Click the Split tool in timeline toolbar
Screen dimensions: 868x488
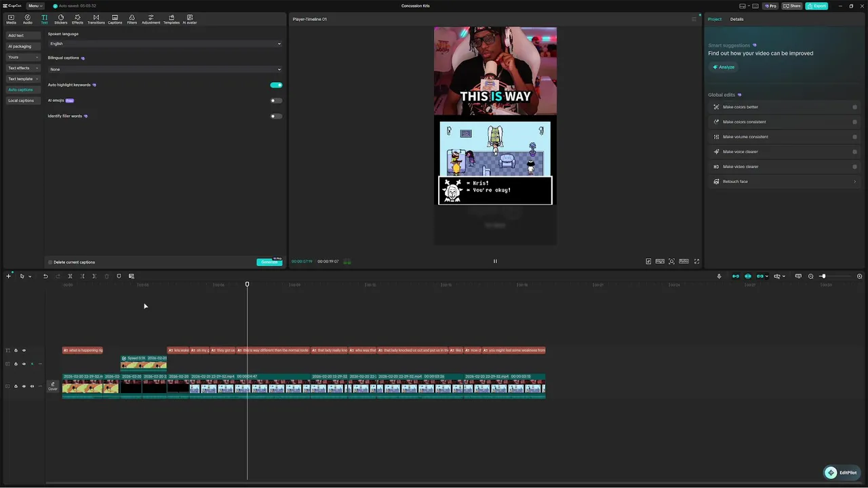pyautogui.click(x=70, y=277)
